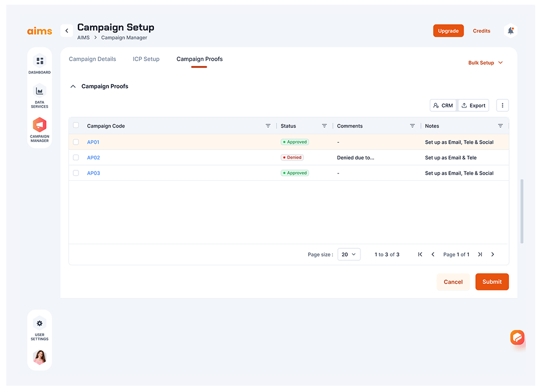The height and width of the screenshot is (392, 541).
Task: Open Data Services from the sidebar
Action: pyautogui.click(x=39, y=91)
